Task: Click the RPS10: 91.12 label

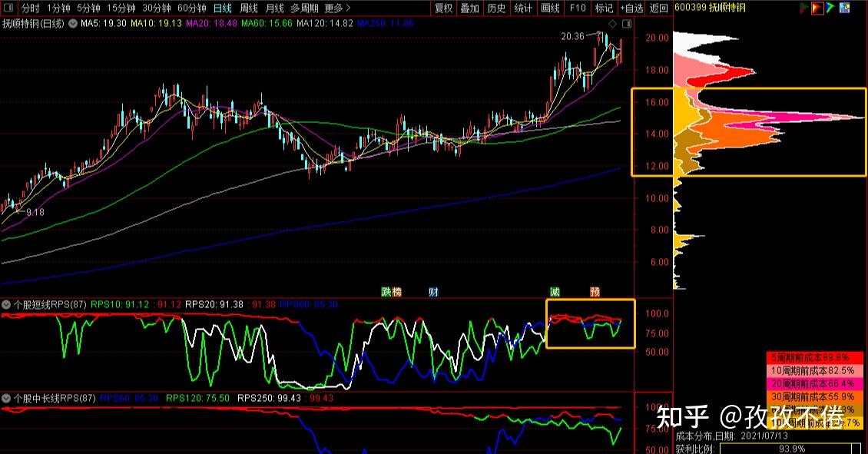Action: tap(120, 304)
